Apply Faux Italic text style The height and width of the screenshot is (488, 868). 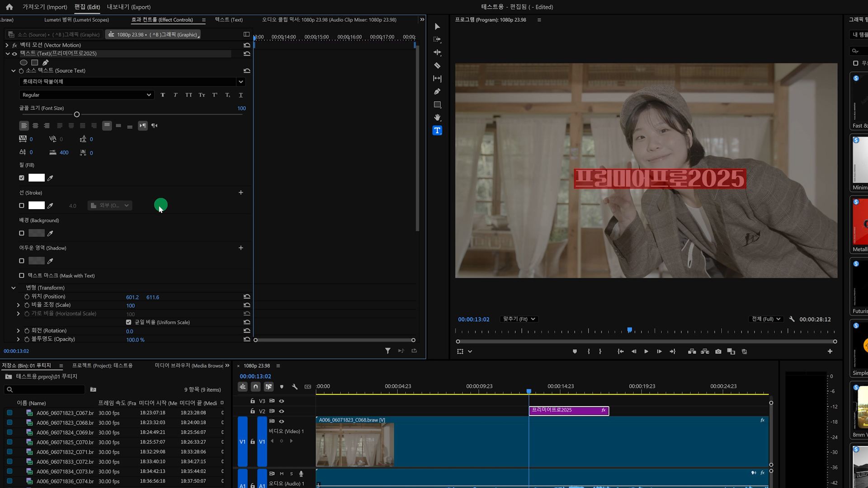point(175,95)
